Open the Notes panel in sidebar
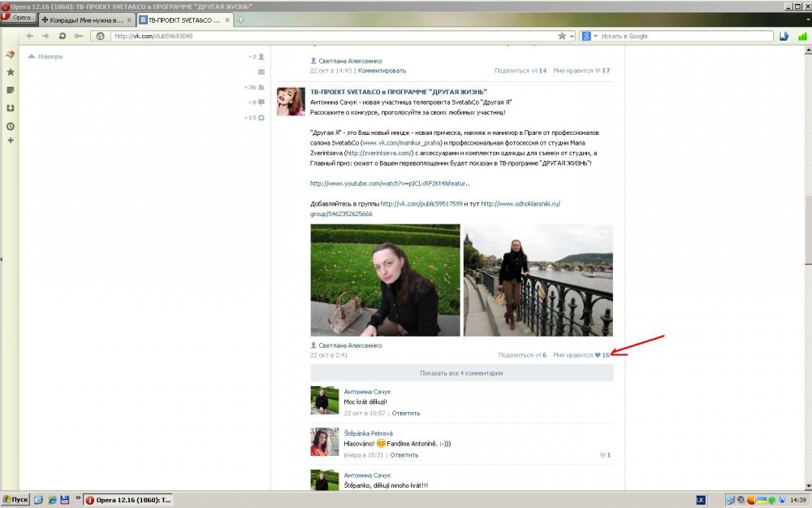 11,90
